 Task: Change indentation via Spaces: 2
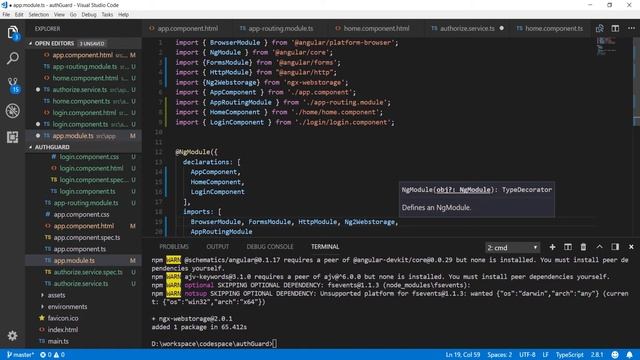[500, 355]
